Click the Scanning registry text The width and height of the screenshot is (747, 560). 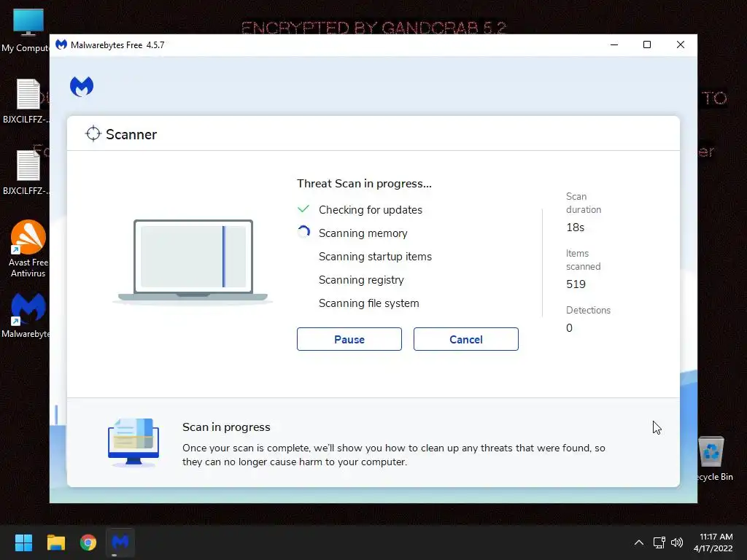click(361, 280)
